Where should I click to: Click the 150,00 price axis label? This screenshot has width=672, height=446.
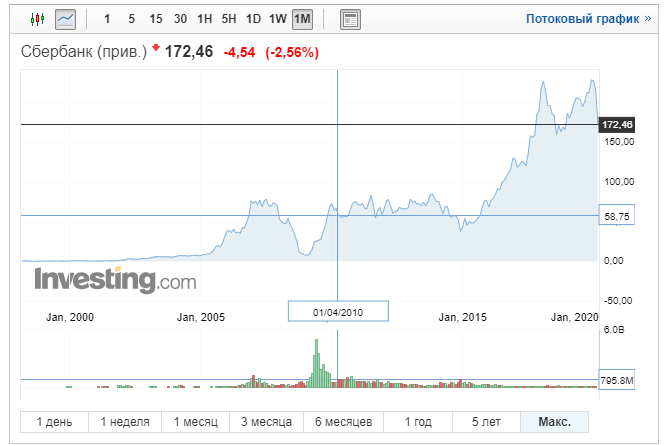point(619,142)
